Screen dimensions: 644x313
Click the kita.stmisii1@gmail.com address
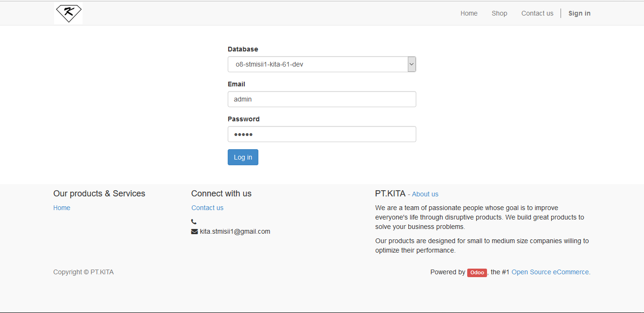235,231
